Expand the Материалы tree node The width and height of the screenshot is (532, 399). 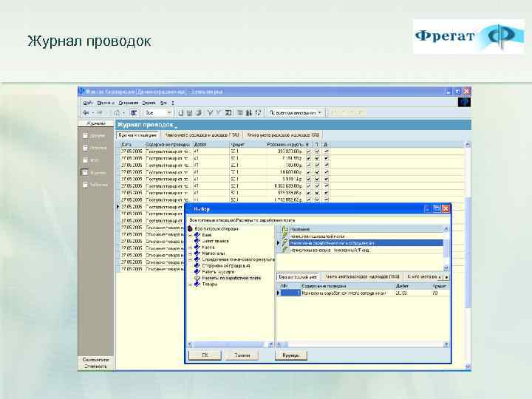pos(191,253)
